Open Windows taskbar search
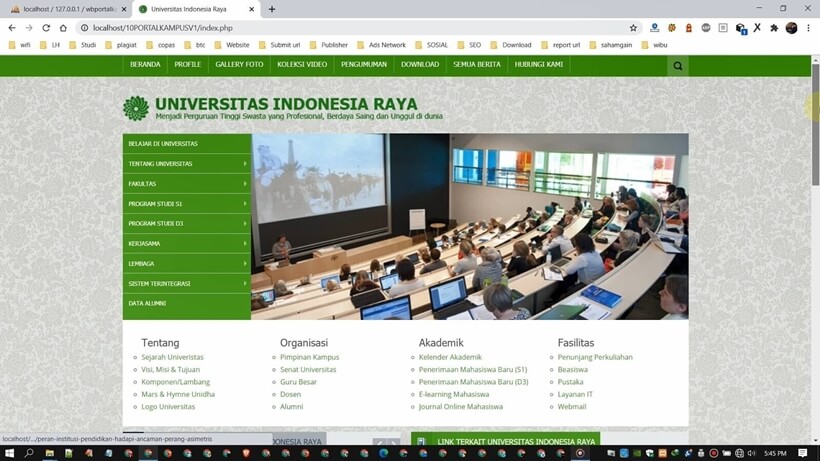The height and width of the screenshot is (461, 820). coord(29,453)
